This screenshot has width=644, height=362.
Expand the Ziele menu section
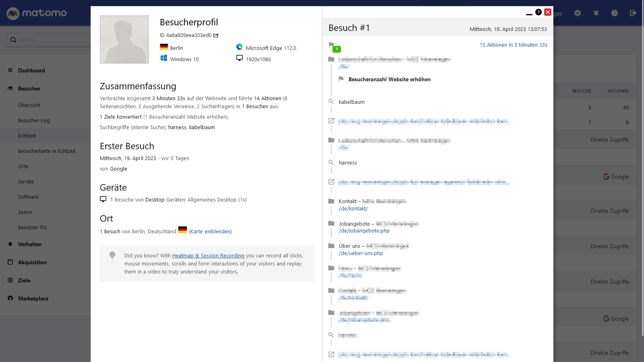[x=24, y=280]
